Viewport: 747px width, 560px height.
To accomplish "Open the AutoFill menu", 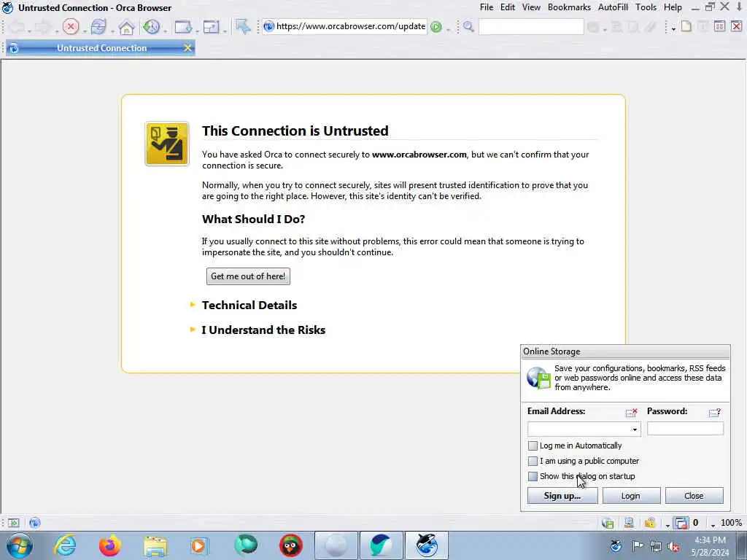I will [x=613, y=7].
